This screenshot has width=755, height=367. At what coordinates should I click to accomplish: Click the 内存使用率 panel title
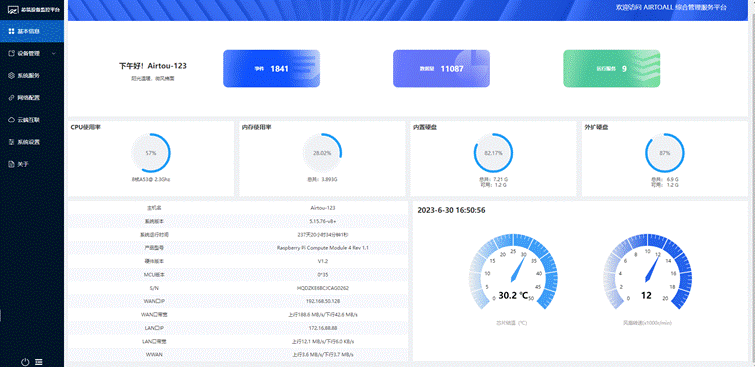click(257, 128)
